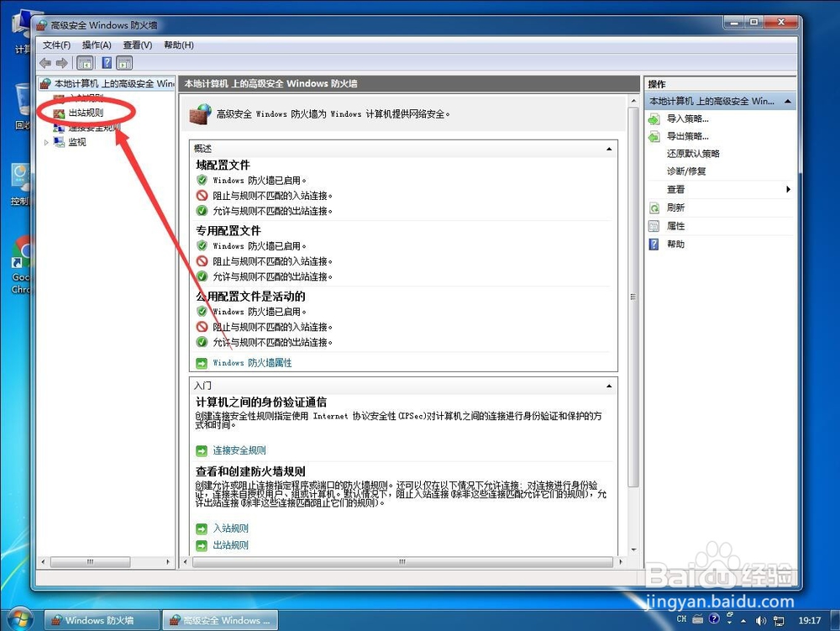
Task: Click the show/hide console tree toolbar icon
Action: pyautogui.click(x=85, y=63)
